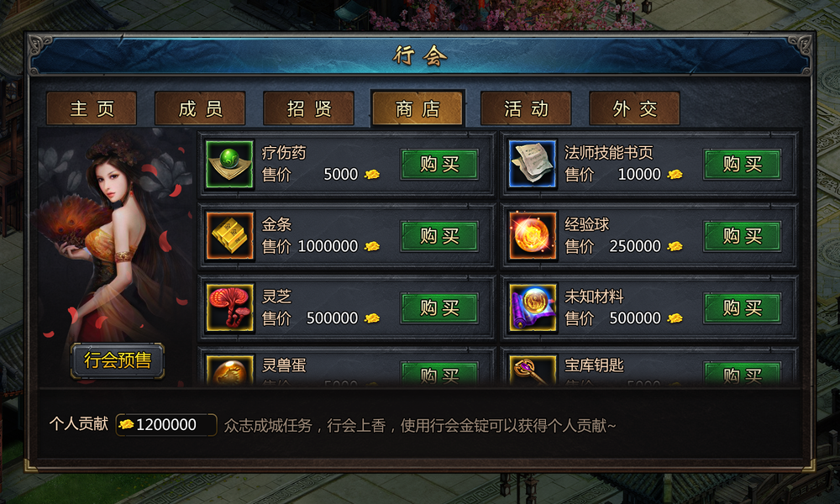Viewport: 840px width, 504px height.
Task: Buy the 疗伤药 with its 购买 button
Action: [439, 164]
